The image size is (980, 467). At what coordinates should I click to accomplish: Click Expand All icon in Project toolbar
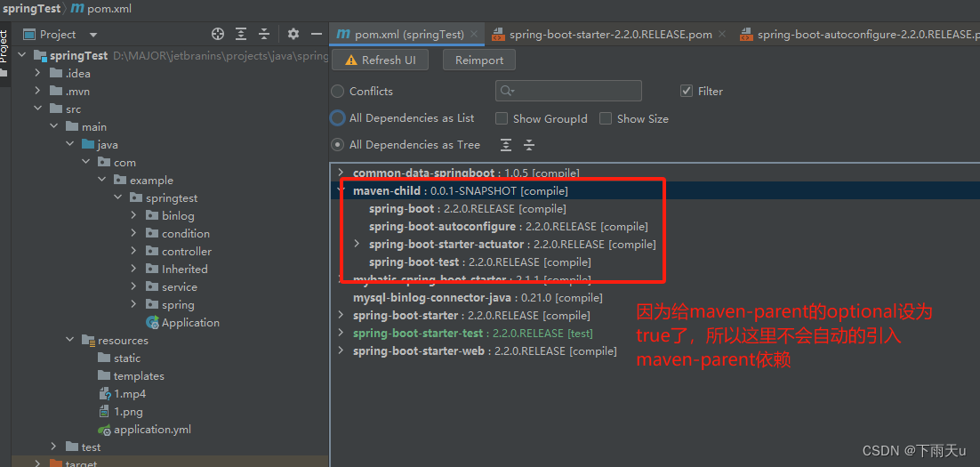click(241, 35)
